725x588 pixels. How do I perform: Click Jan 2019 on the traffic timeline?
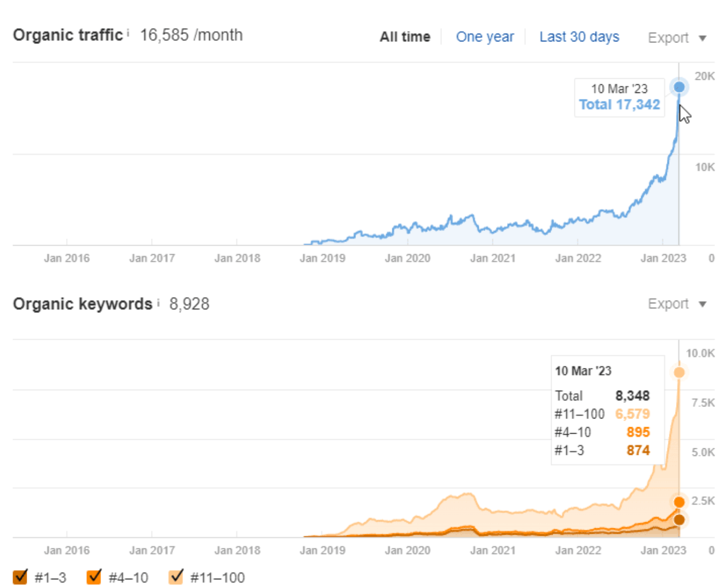pos(322,258)
